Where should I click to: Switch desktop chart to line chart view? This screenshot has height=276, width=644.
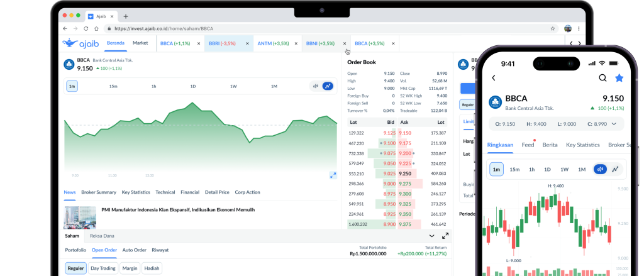click(x=328, y=86)
